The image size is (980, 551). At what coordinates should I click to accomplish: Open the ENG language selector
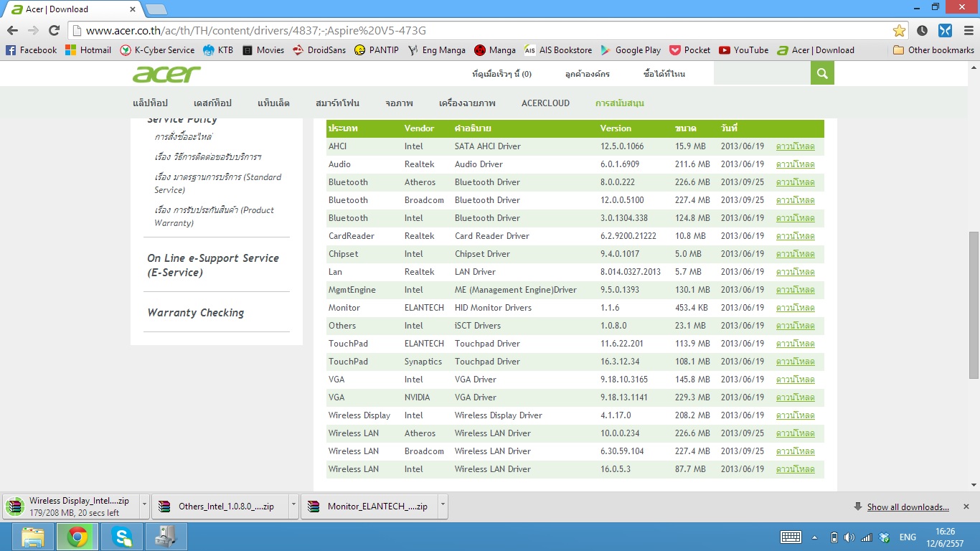tap(908, 537)
